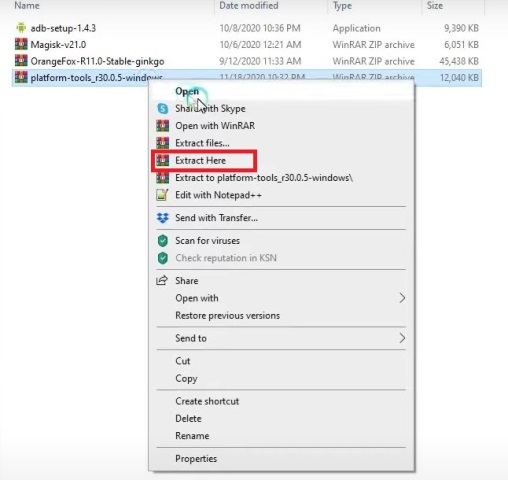Choose Extract Here
The height and width of the screenshot is (480, 508).
coord(281,160)
